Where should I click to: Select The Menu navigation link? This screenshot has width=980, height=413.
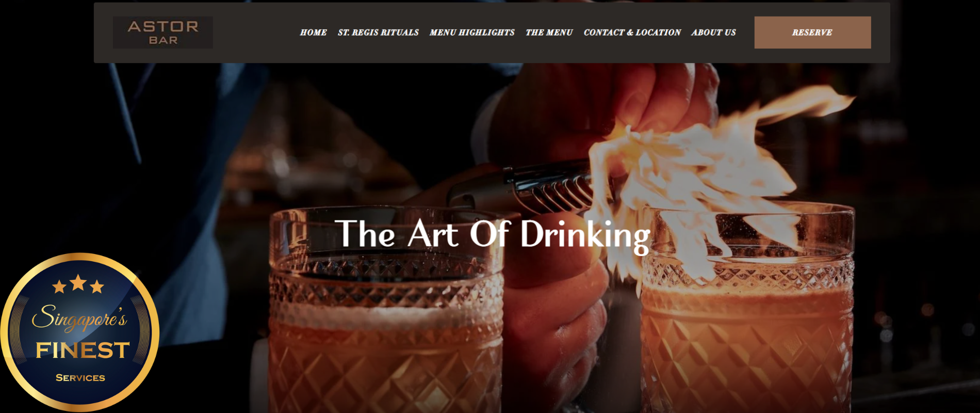549,33
